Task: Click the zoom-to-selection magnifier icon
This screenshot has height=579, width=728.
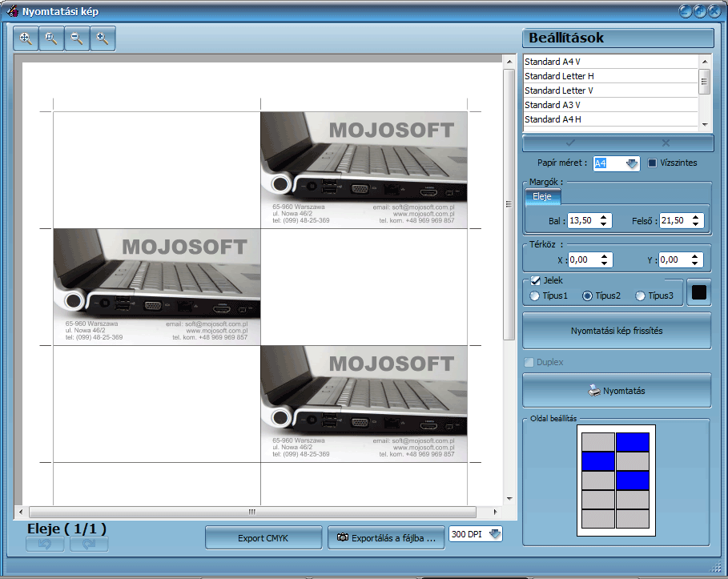Action: [51, 38]
